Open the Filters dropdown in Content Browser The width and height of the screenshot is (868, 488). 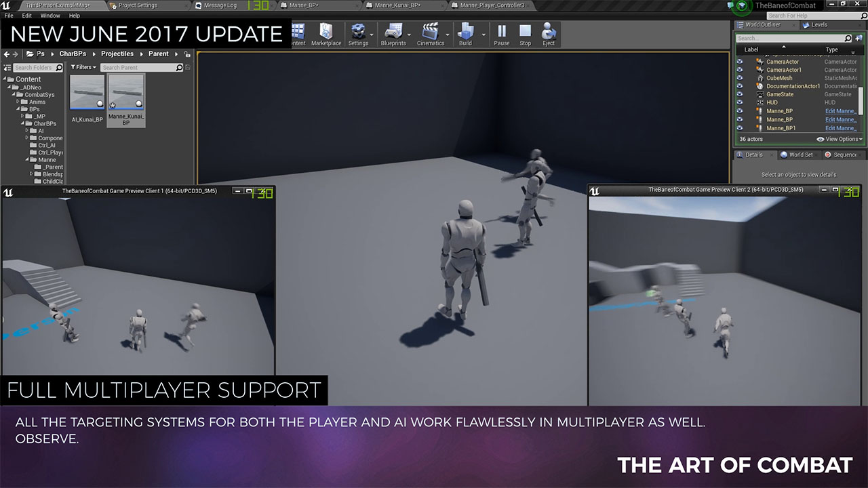coord(83,67)
